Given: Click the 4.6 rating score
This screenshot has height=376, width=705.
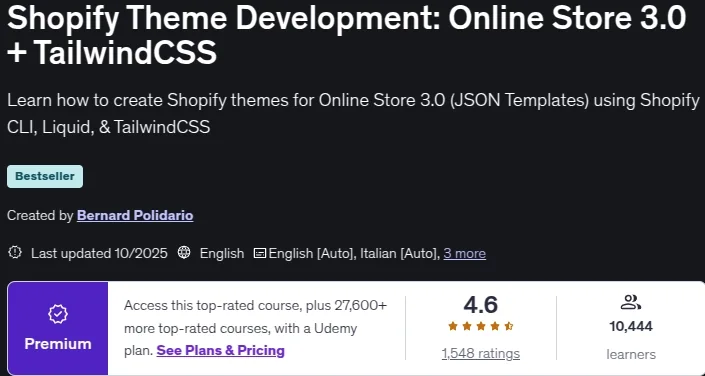Looking at the screenshot, I should point(481,305).
